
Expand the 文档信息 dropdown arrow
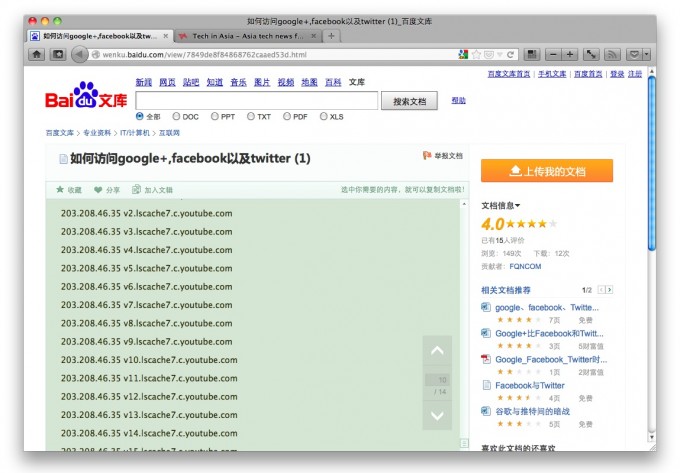(517, 206)
